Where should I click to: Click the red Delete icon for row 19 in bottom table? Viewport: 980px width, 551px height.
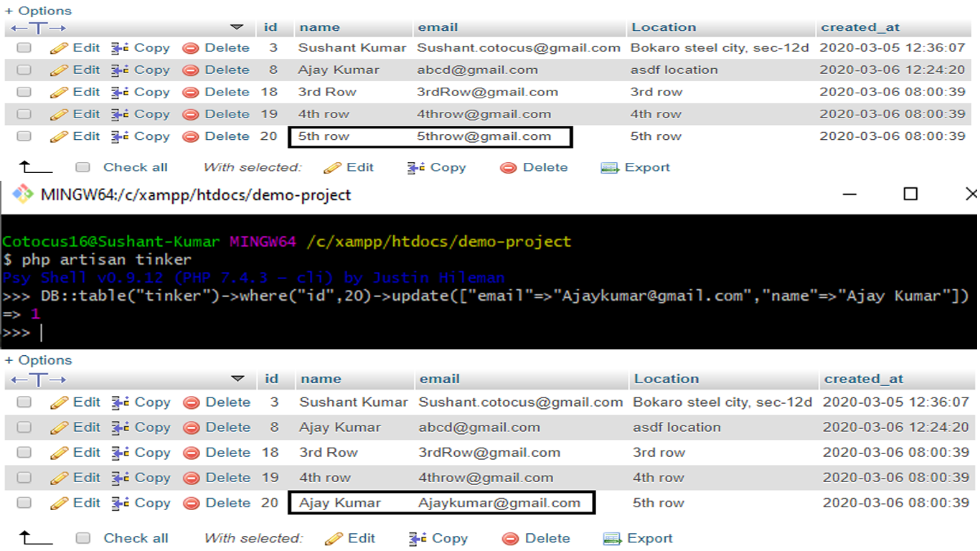(192, 479)
